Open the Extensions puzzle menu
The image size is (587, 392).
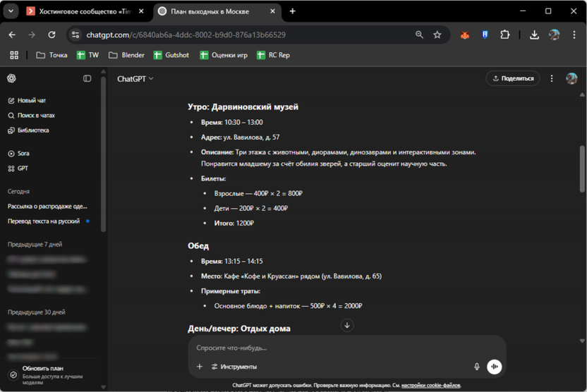[504, 35]
